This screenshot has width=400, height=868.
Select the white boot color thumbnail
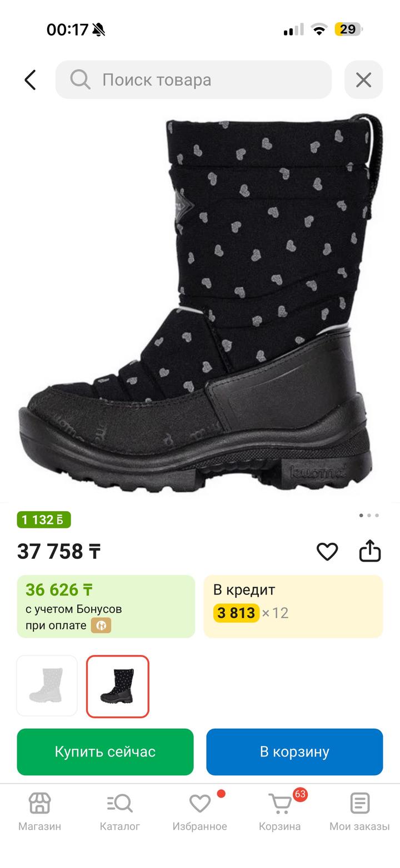click(47, 686)
